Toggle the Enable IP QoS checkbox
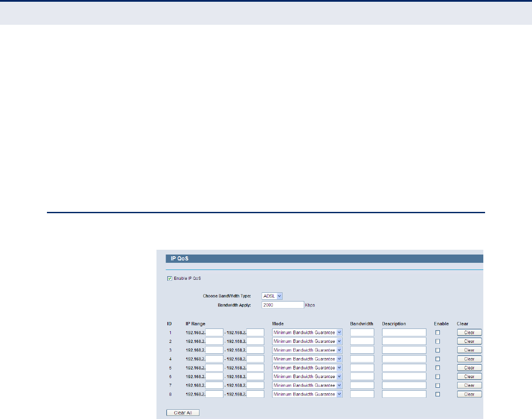The image size is (532, 419). pos(170,278)
